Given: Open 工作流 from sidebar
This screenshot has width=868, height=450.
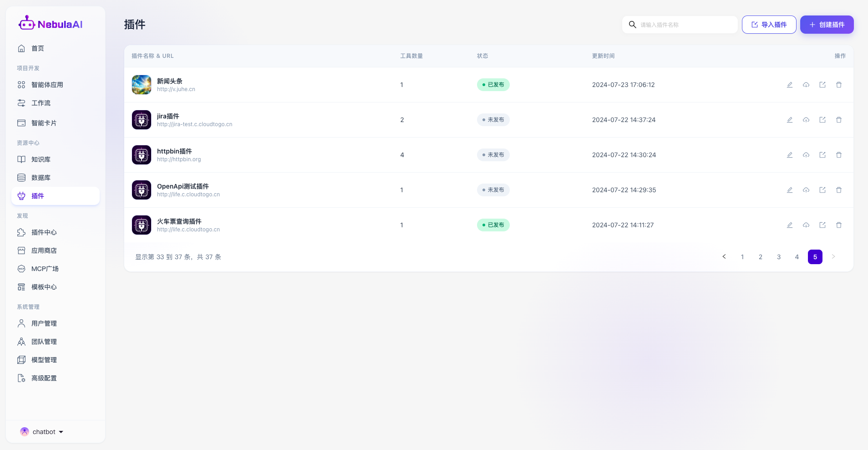Looking at the screenshot, I should click(x=41, y=103).
